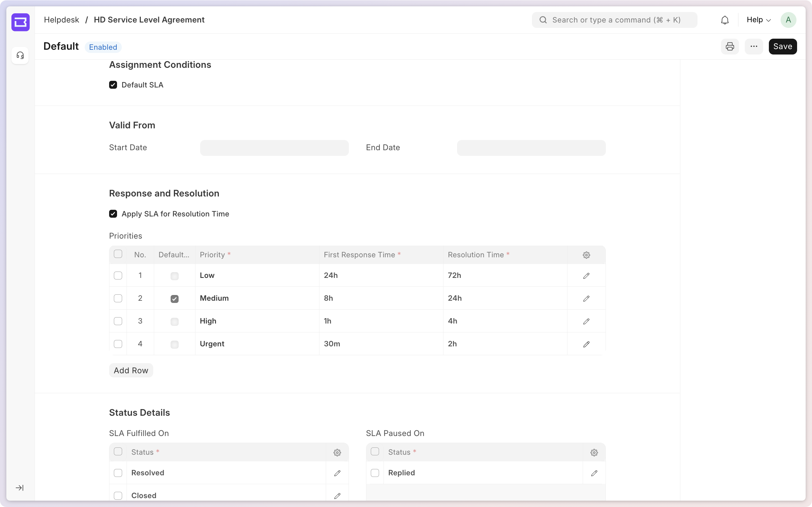Uncheck the Default SLA checkbox
Viewport: 812px width, 507px height.
113,85
